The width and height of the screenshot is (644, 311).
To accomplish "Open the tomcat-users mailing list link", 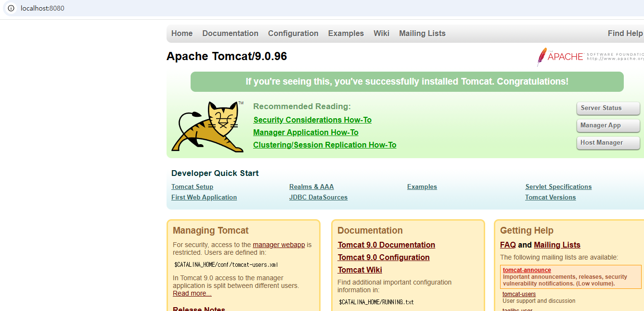I will pos(519,294).
